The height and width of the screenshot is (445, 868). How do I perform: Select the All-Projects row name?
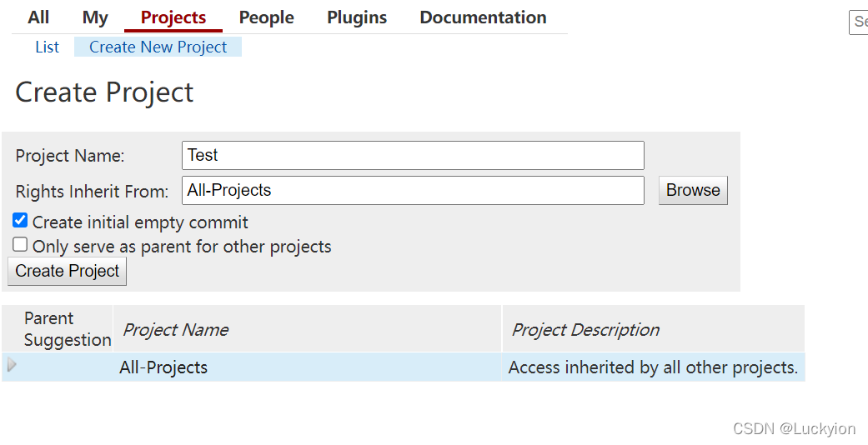tap(163, 367)
